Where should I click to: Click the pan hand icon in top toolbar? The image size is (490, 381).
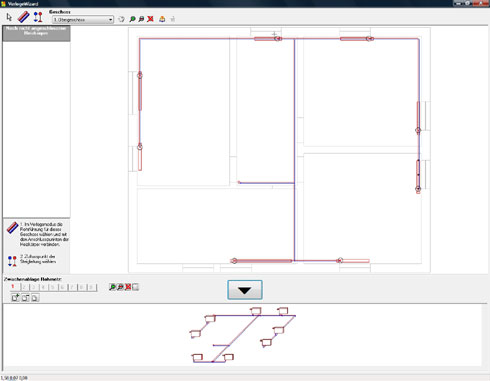(x=122, y=19)
